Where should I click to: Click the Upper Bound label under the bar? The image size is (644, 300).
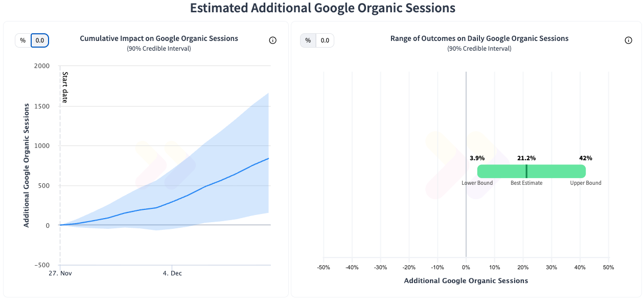point(586,183)
